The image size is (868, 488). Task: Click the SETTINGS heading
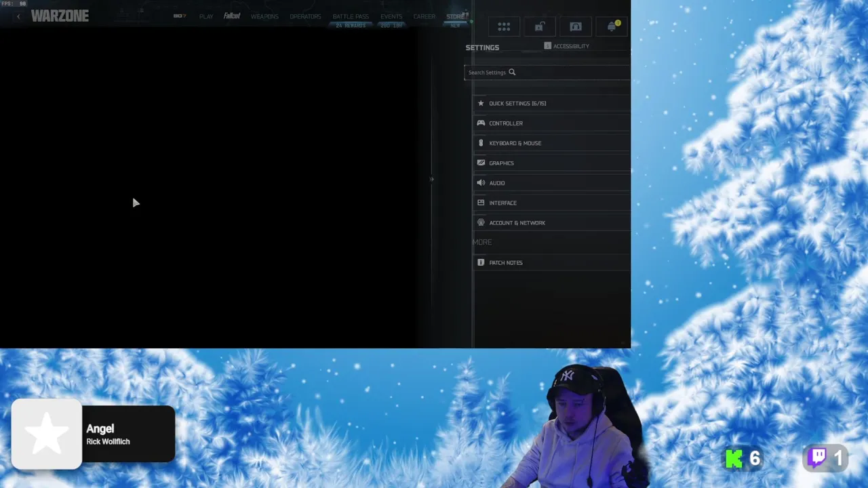pos(482,47)
